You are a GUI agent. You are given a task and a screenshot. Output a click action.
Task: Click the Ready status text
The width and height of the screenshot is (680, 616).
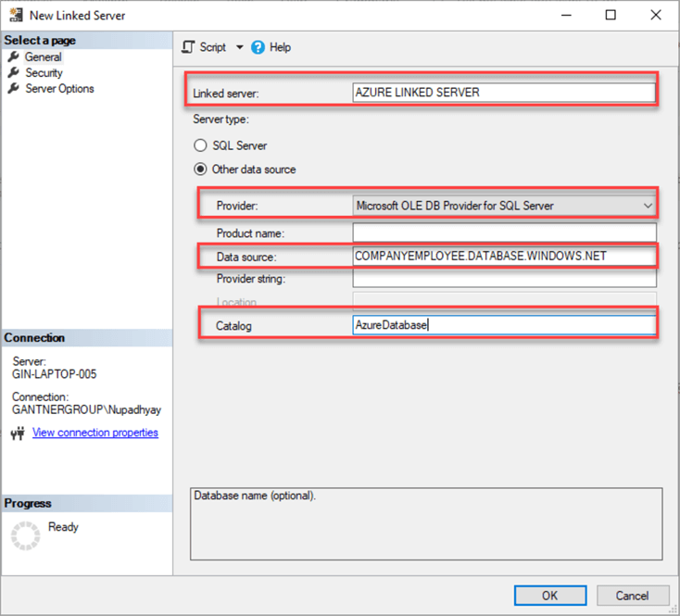pos(63,527)
